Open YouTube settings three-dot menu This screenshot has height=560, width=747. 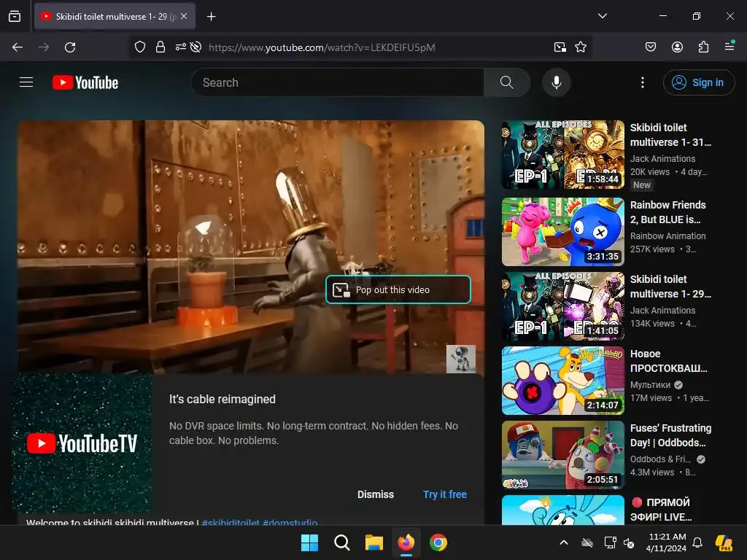(x=642, y=82)
